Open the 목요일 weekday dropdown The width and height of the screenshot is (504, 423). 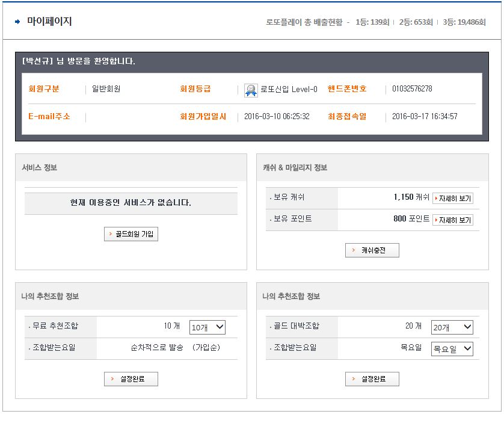[452, 349]
